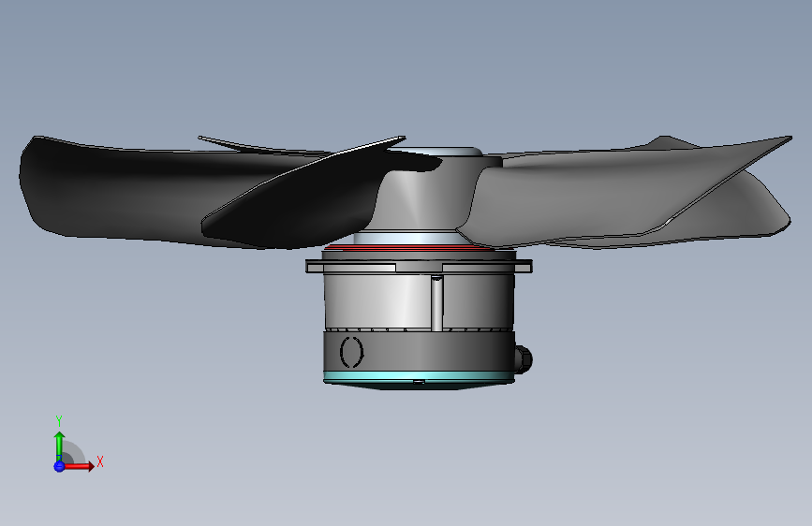Viewport: 812px width, 526px height.
Task: Click the green Y axis arrow on the triad
Action: tap(59, 446)
